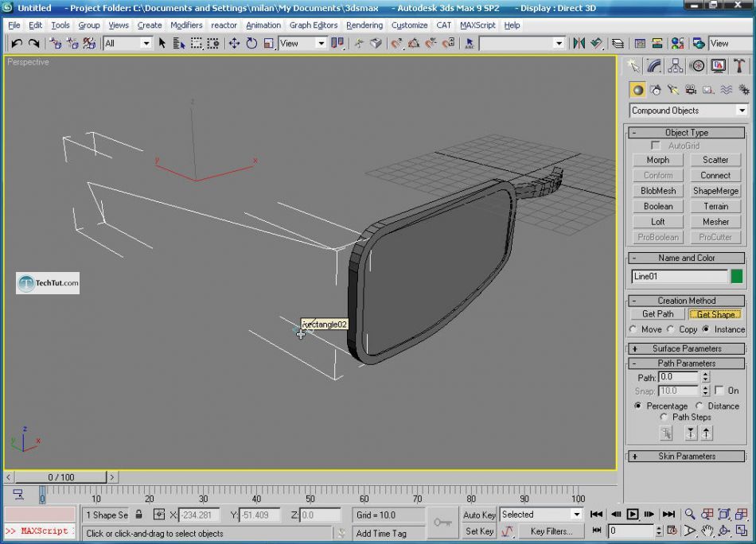This screenshot has height=544, width=756.
Task: Choose the Select and Scale tool
Action: pos(268,44)
